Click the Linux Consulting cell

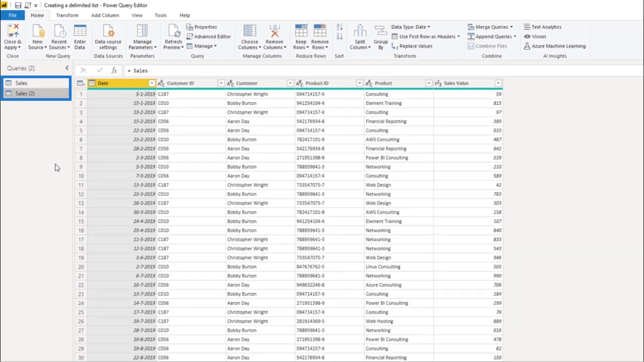(x=399, y=267)
